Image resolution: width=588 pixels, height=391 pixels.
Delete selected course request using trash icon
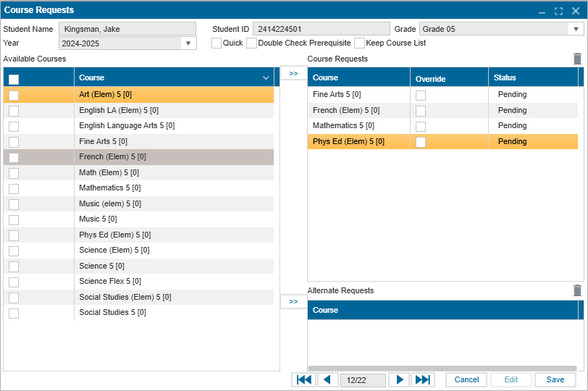coord(577,59)
